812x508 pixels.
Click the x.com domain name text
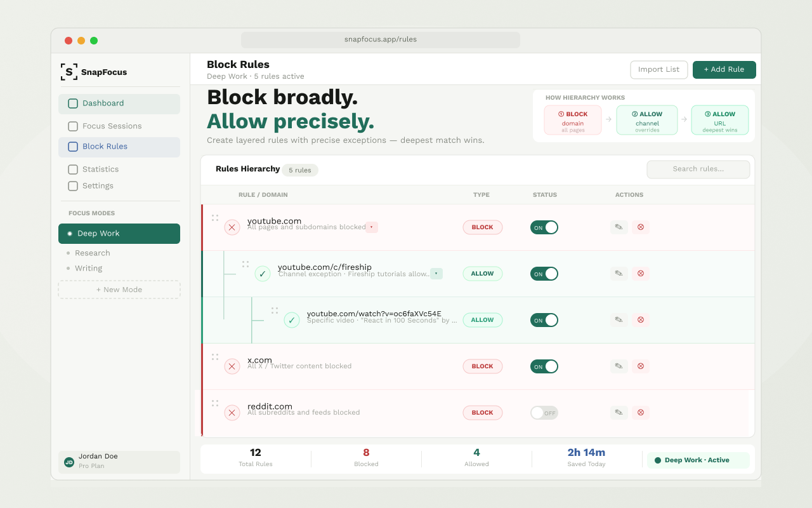(259, 360)
